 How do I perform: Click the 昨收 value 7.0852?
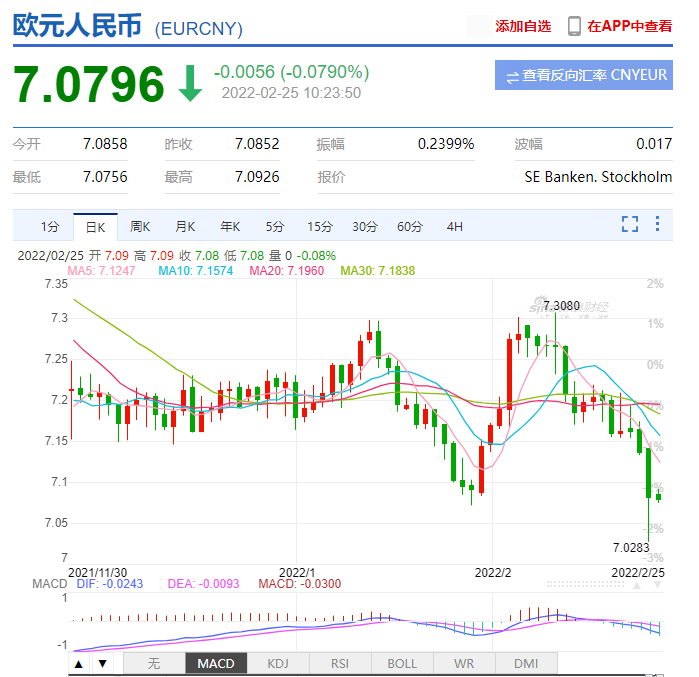click(x=257, y=144)
